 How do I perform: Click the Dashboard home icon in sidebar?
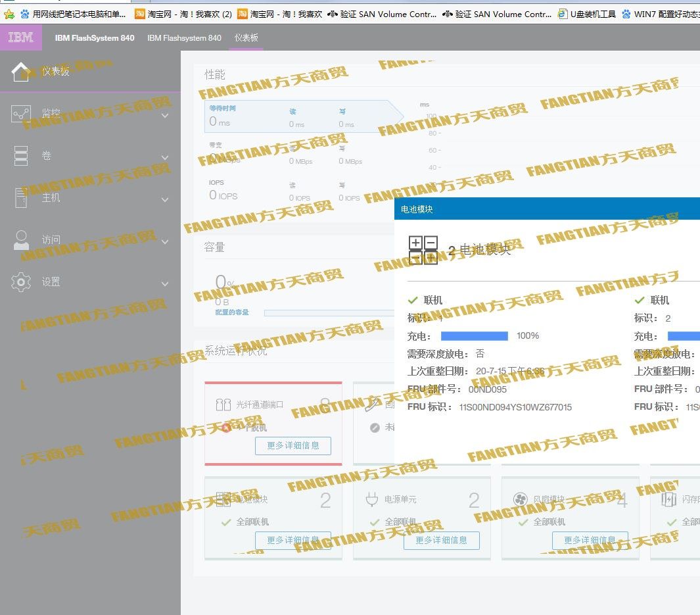21,72
